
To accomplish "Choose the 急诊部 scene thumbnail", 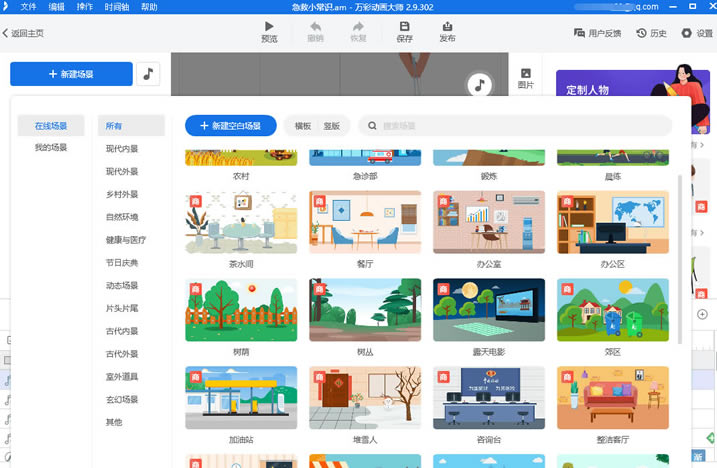I will click(365, 158).
